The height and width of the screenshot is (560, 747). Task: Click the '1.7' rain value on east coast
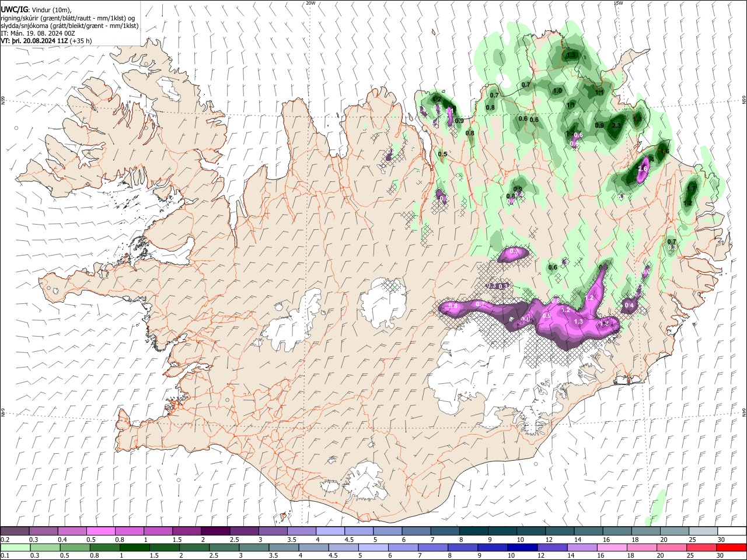pos(691,189)
